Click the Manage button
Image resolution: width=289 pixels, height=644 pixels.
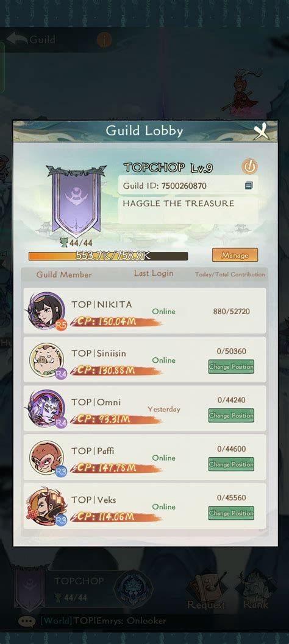[235, 255]
